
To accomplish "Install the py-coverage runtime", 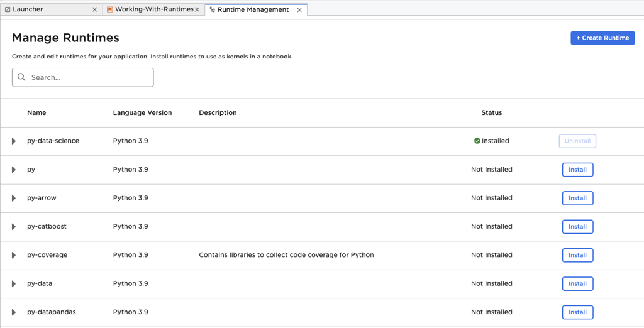I will [577, 255].
